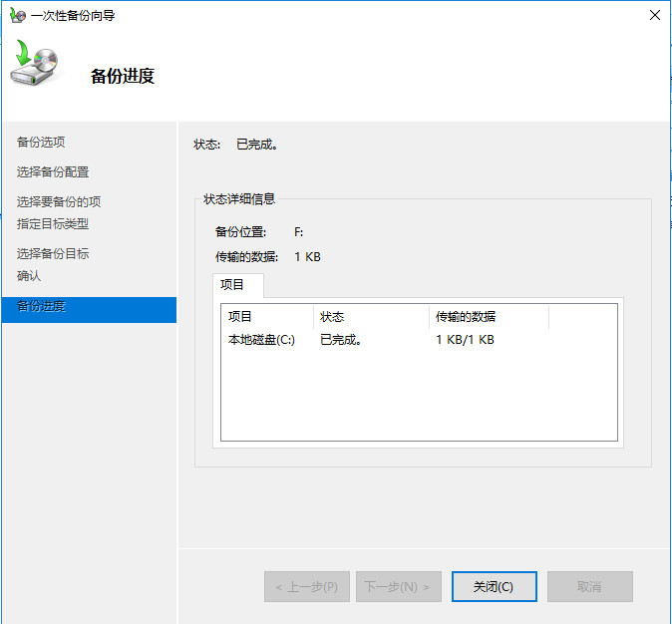The image size is (672, 624).
Task: Click the 状态详细信息 group label
Action: [239, 199]
